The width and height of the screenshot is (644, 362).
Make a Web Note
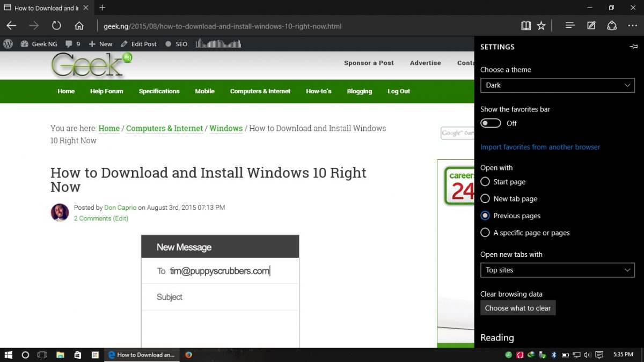pyautogui.click(x=591, y=26)
